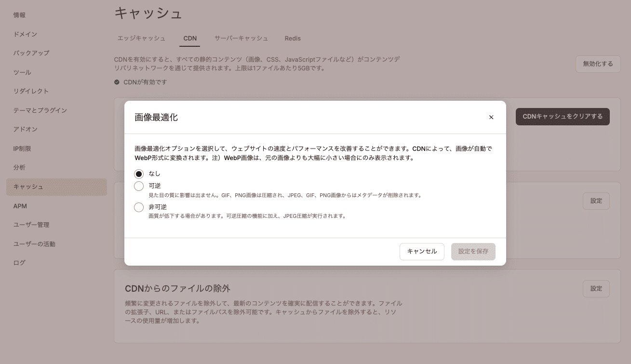Click the 設定を保存 button
This screenshot has height=364, width=631.
pyautogui.click(x=473, y=252)
